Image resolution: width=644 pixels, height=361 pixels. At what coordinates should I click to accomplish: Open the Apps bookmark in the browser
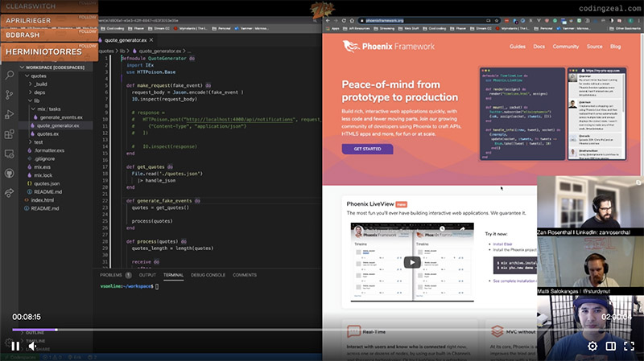pos(333,29)
